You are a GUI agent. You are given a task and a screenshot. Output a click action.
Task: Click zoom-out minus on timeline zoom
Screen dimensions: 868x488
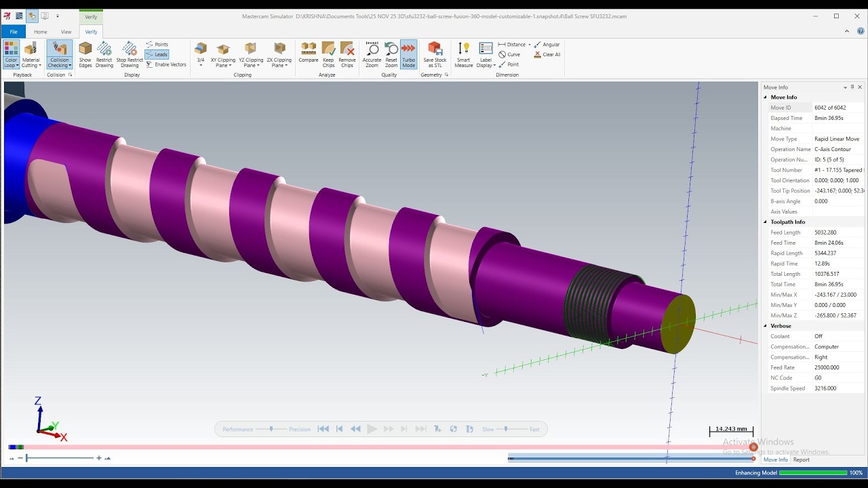[x=20, y=458]
